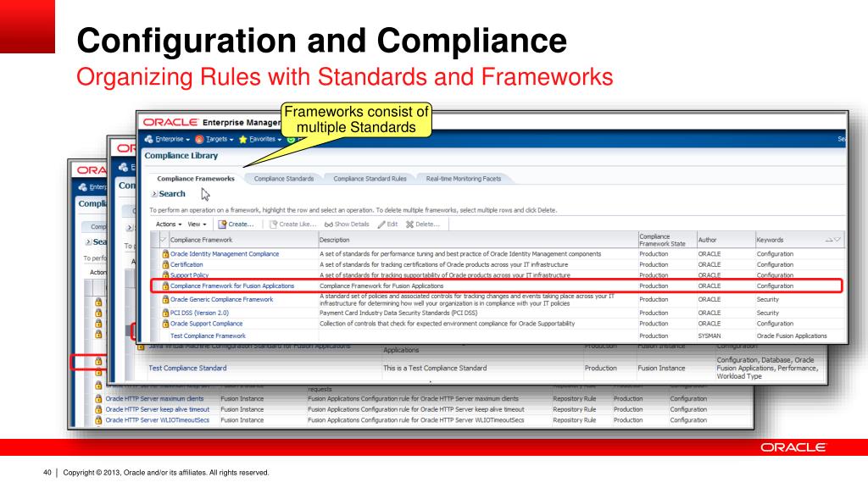Open the Enterprise menu in the front window

click(x=167, y=139)
